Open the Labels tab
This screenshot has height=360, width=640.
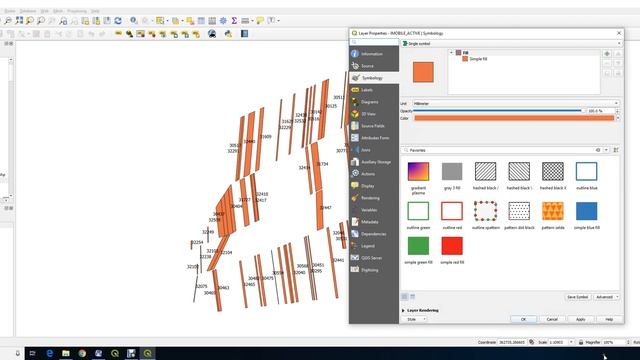[x=374, y=90]
